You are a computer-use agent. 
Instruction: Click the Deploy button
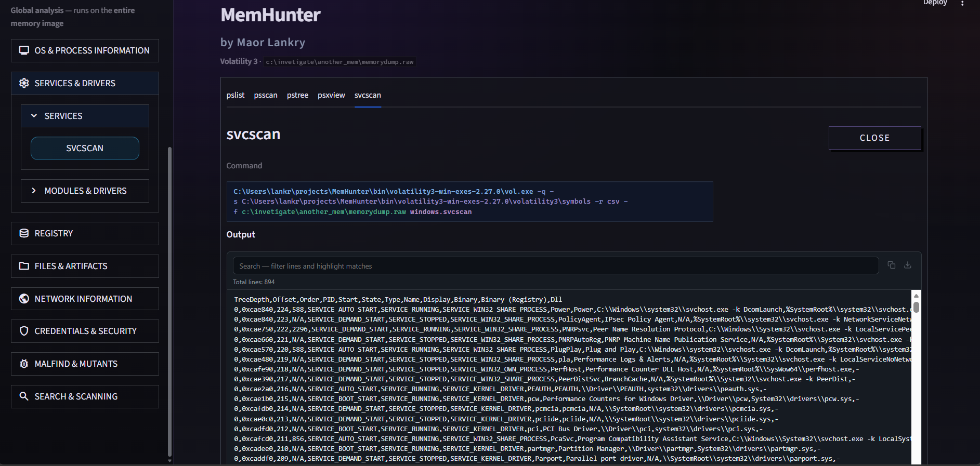(935, 3)
